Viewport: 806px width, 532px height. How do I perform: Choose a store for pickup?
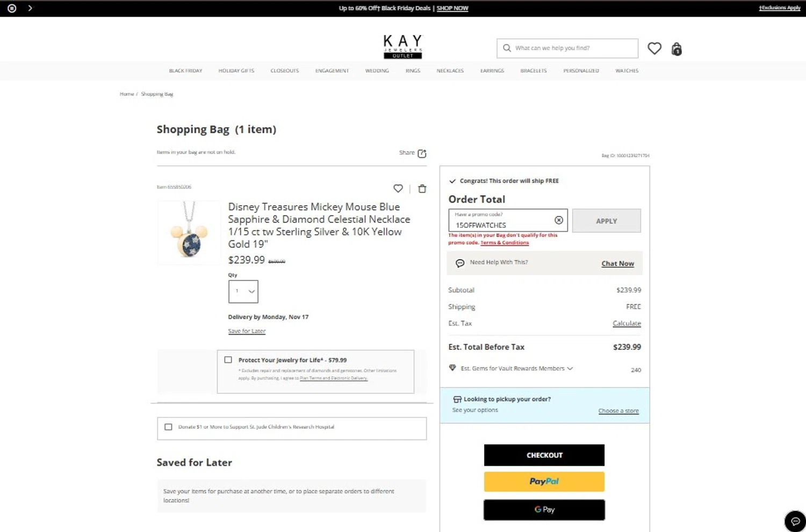tap(618, 411)
